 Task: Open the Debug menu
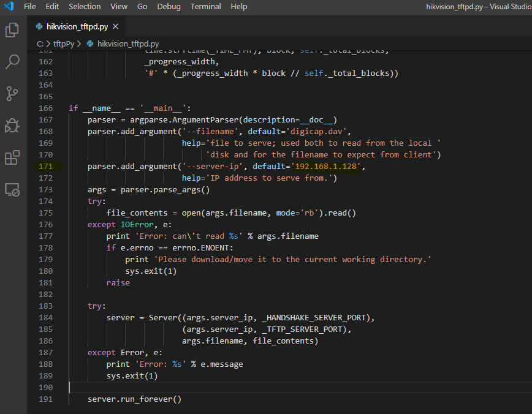(x=169, y=7)
